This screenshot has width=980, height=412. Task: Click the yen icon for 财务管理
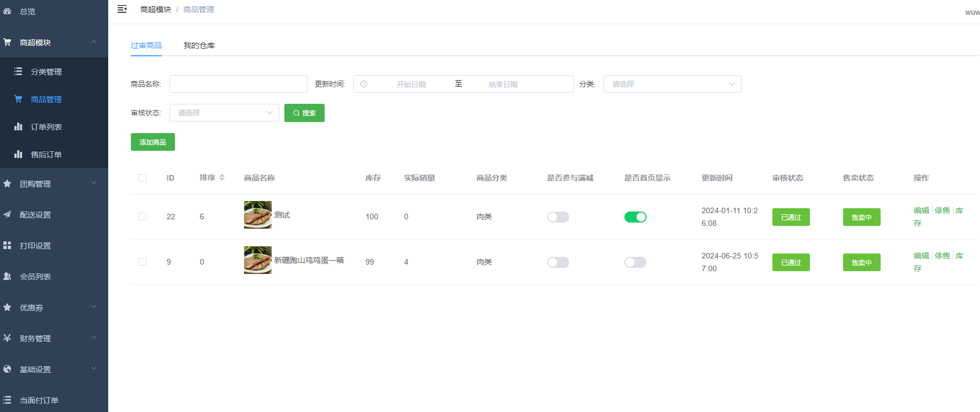pyautogui.click(x=7, y=338)
